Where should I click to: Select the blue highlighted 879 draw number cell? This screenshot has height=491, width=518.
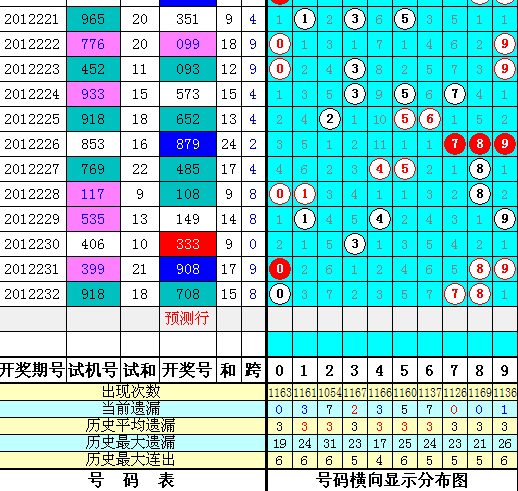coord(188,144)
